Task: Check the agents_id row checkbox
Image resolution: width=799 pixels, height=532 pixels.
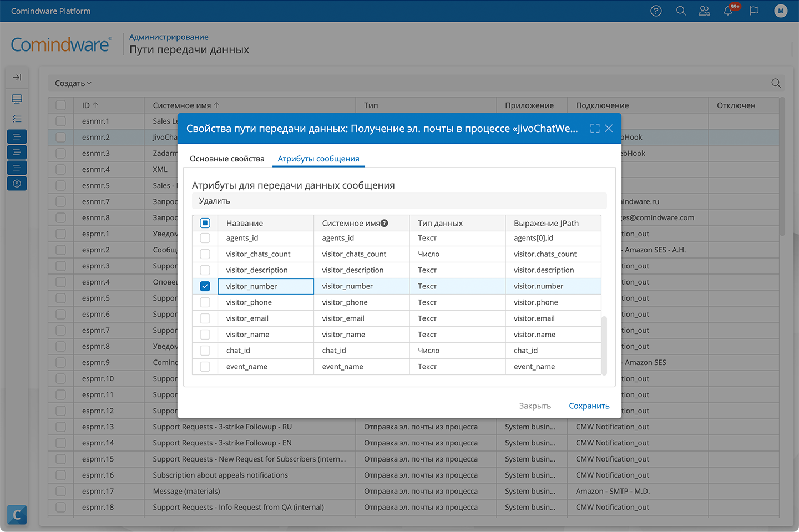Action: click(205, 238)
